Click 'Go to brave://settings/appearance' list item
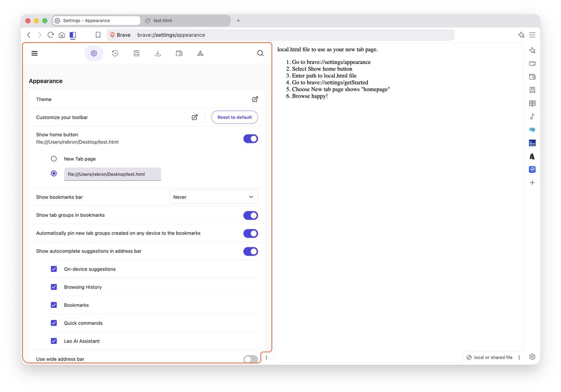Image resolution: width=561 pixels, height=392 pixels. tap(331, 62)
